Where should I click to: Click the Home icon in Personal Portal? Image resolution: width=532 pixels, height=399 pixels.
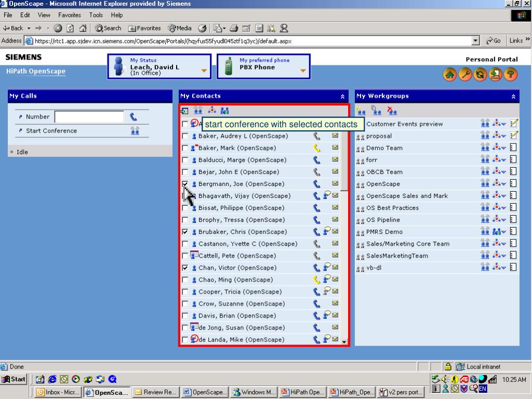coord(449,75)
